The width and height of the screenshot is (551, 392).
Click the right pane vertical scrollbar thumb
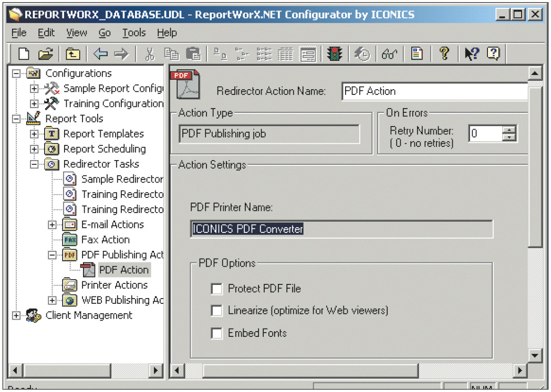pyautogui.click(x=535, y=167)
